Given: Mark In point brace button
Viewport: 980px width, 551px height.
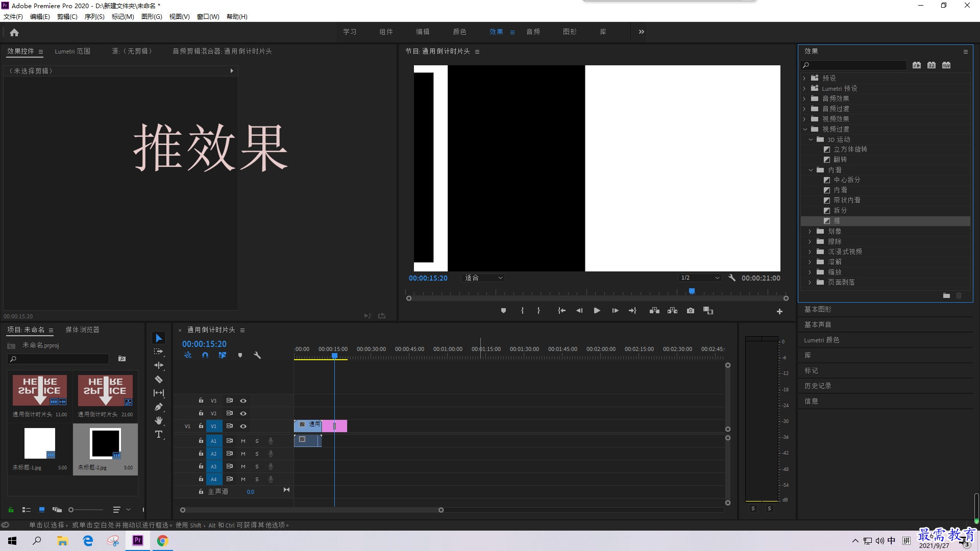Looking at the screenshot, I should (x=522, y=311).
